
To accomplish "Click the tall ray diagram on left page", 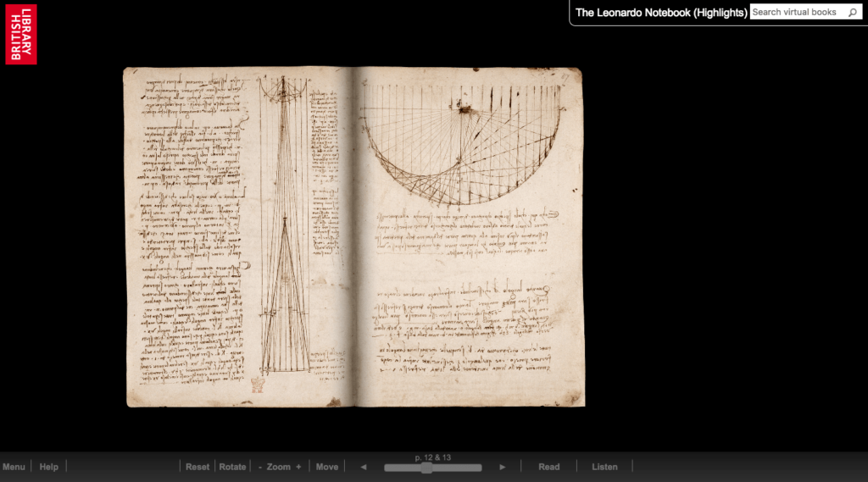I will 284,229.
